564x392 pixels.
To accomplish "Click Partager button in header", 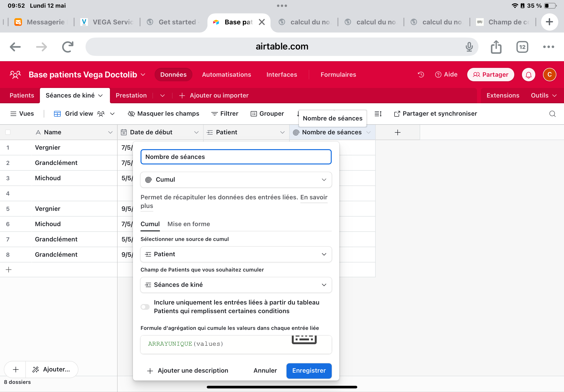I will [x=490, y=75].
